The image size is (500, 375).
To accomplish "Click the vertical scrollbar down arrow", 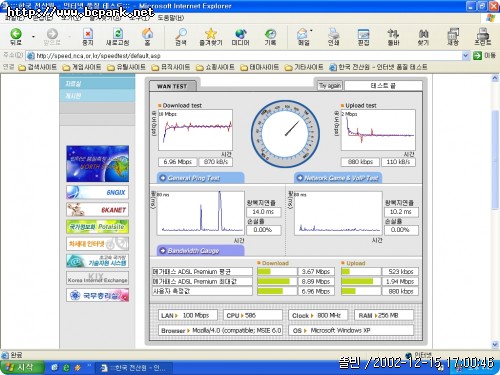I will pyautogui.click(x=495, y=345).
